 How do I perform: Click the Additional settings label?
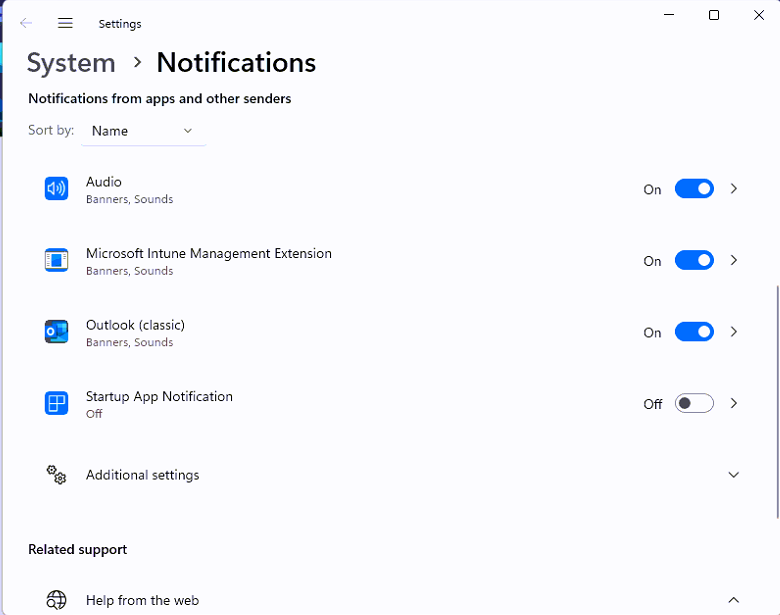[x=142, y=475]
